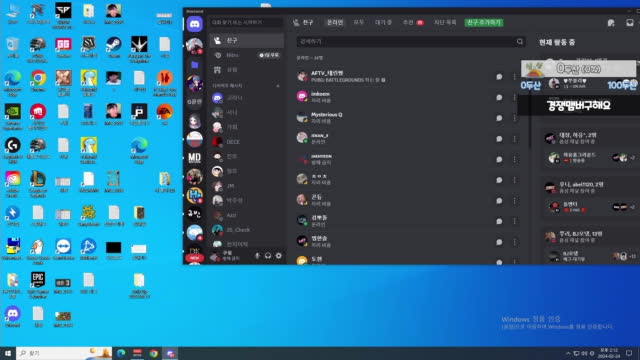640x360 pixels.
Task: Open Mysterious Q friend row
Action: (409, 118)
